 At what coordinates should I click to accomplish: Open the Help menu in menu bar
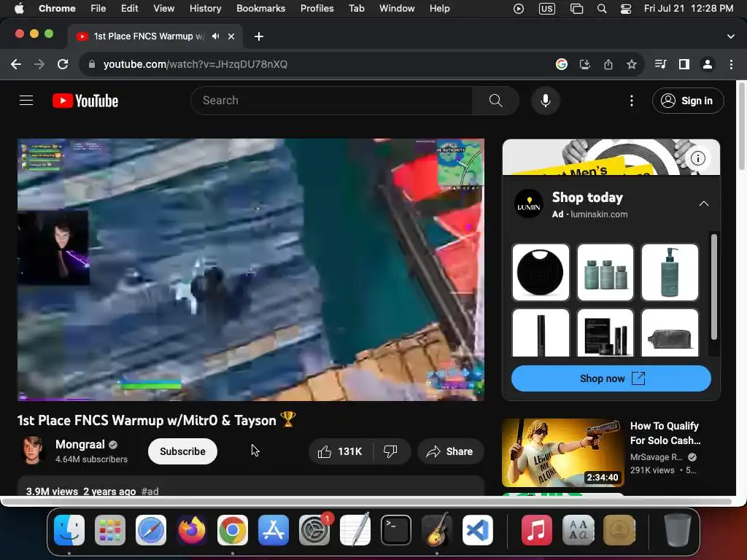coord(439,9)
